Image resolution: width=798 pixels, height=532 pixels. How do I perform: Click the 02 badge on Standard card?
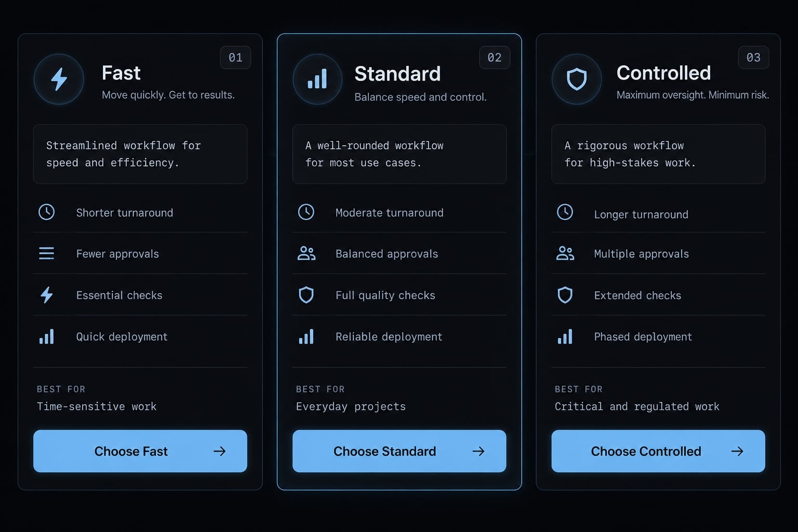[495, 58]
